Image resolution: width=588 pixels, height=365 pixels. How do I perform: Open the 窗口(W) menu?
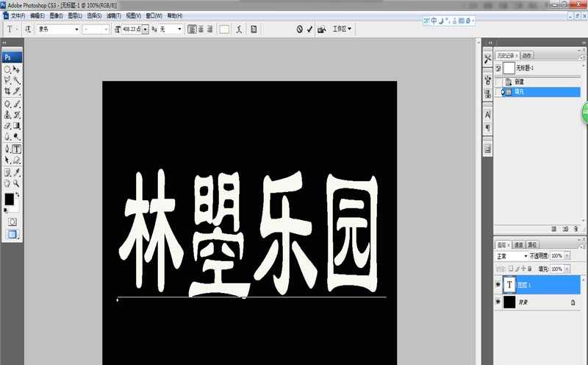(154, 15)
